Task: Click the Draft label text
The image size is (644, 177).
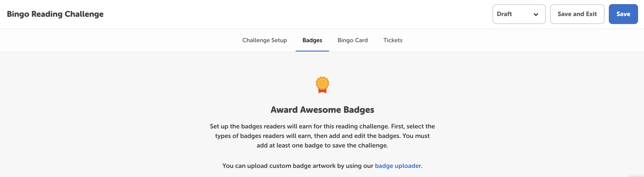Action: (504, 14)
